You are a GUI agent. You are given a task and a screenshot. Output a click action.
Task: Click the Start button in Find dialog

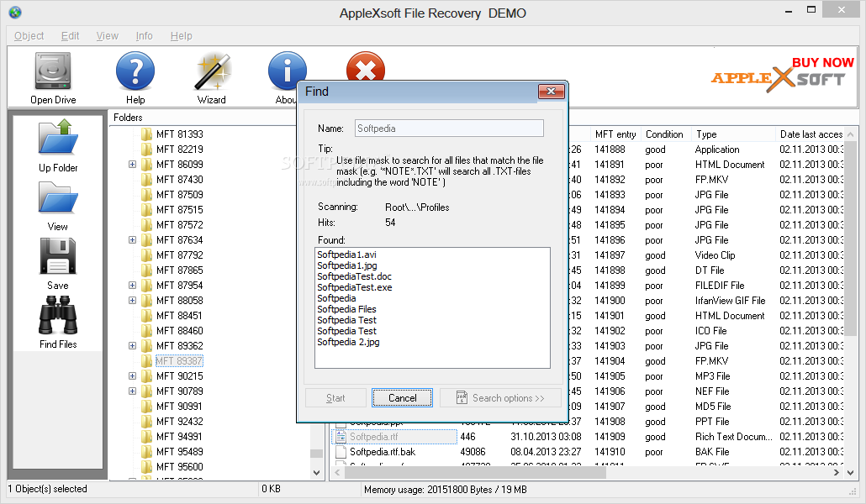point(335,398)
